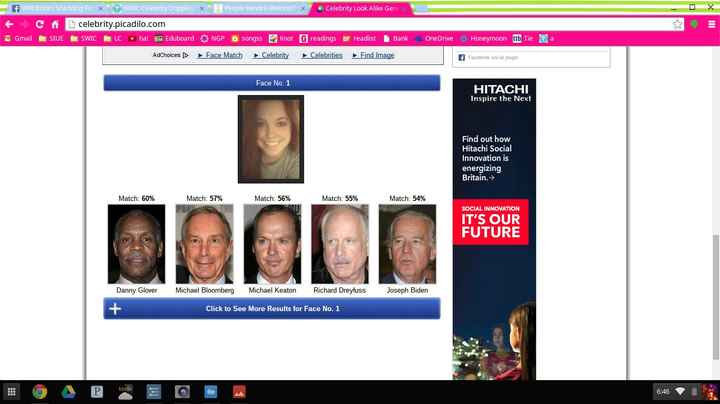Image resolution: width=720 pixels, height=404 pixels.
Task: Click the Facebook social plugin box
Action: [x=531, y=58]
